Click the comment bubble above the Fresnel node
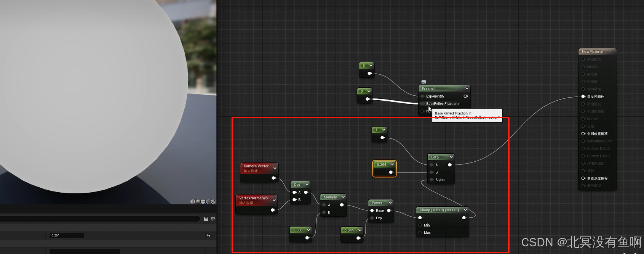The image size is (644, 254). [x=423, y=82]
